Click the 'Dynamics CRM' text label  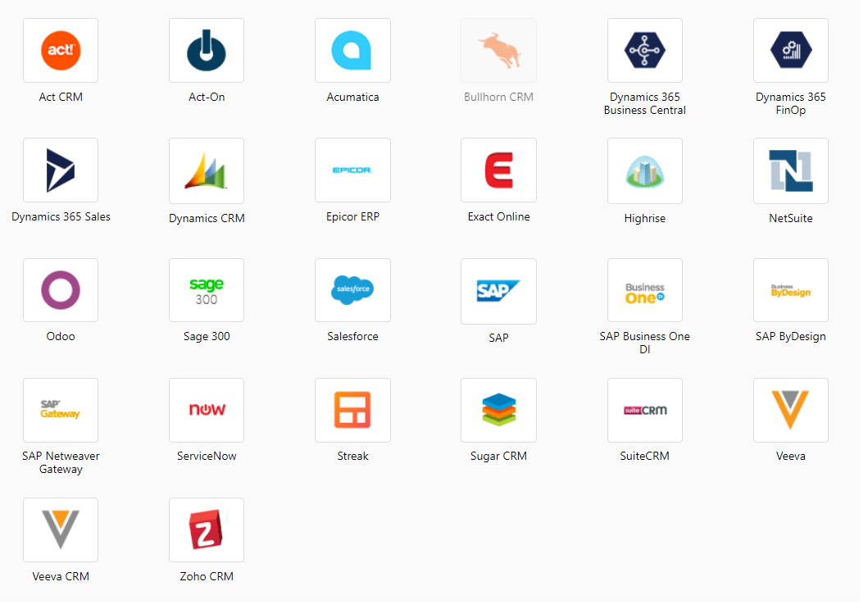(207, 218)
